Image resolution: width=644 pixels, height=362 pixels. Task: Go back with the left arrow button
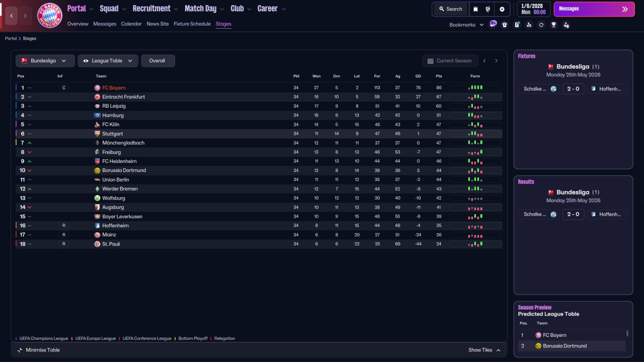pyautogui.click(x=12, y=16)
